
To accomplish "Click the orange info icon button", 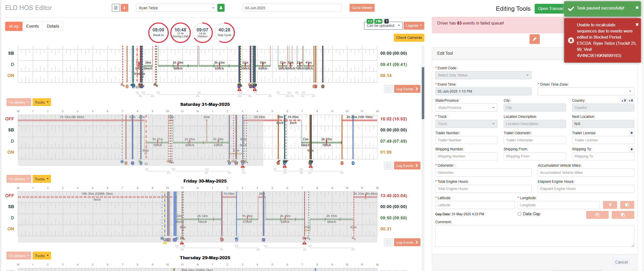I will point(124,8).
